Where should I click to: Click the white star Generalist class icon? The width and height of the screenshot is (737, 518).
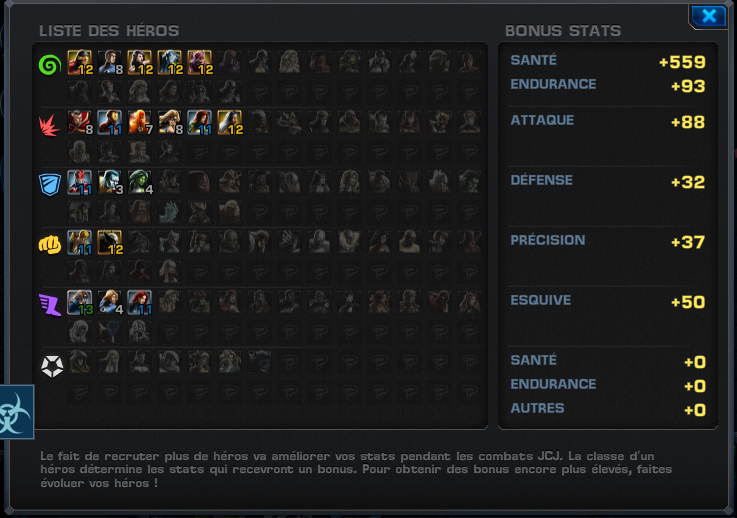point(52,366)
